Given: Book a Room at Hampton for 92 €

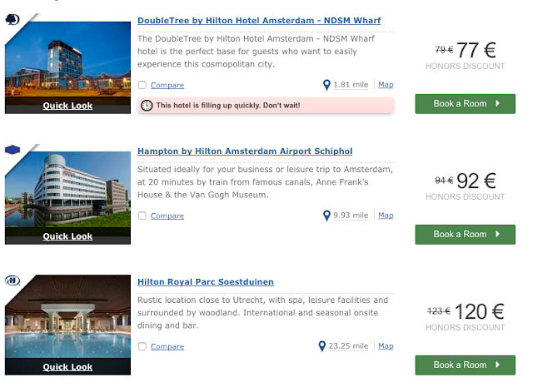Looking at the screenshot, I should [x=466, y=235].
